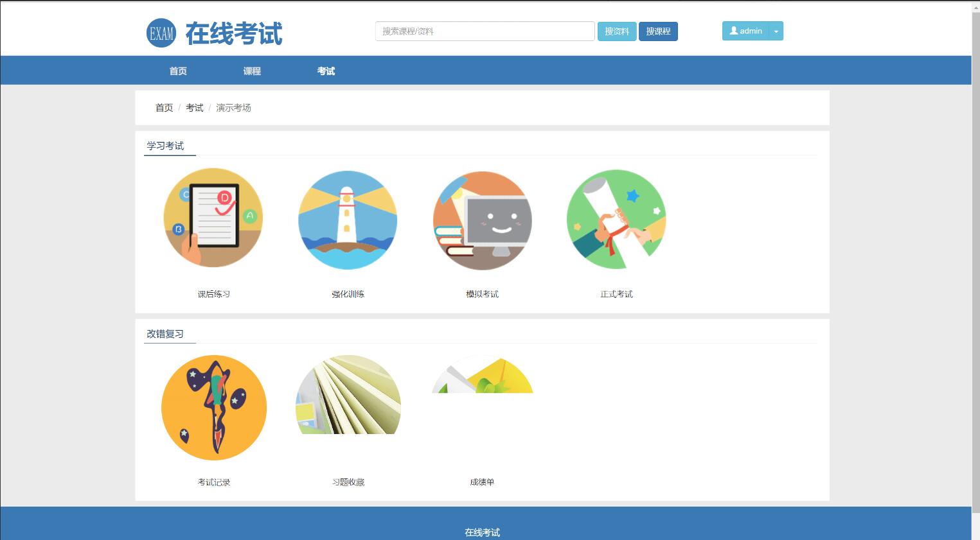Screen dimensions: 980x540
Task: Open the 模拟考试 smiling computer icon
Action: click(x=482, y=220)
